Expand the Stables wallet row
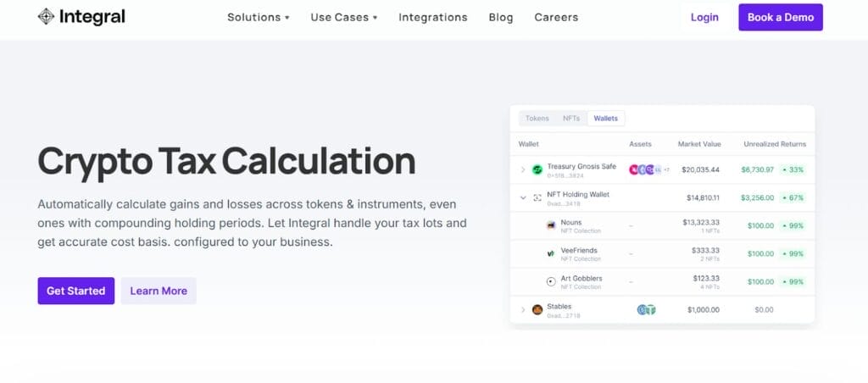The width and height of the screenshot is (868, 383). 523,309
